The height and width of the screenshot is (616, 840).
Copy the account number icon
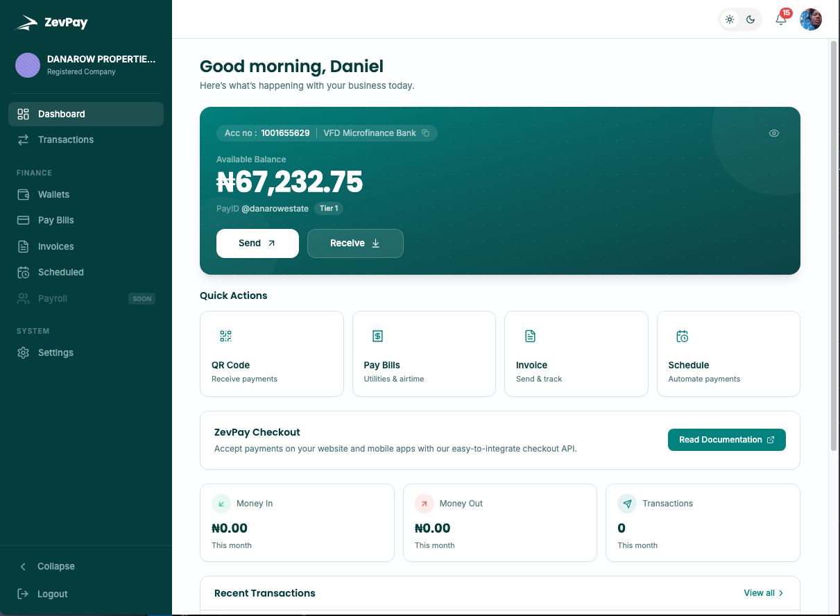coord(426,133)
